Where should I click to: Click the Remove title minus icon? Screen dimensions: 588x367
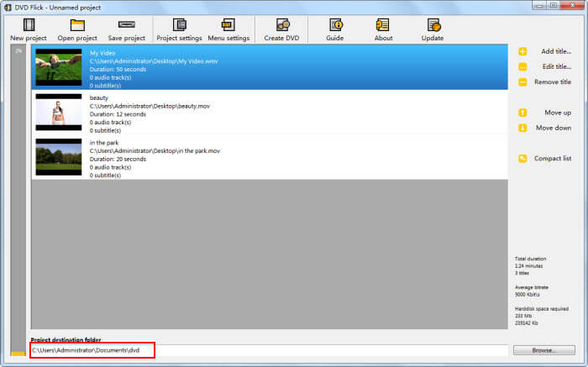coord(522,81)
